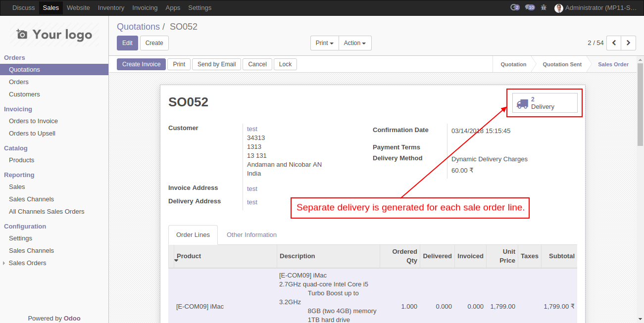This screenshot has width=644, height=323.
Task: Open Sales under Reporting
Action: (x=54, y=187)
